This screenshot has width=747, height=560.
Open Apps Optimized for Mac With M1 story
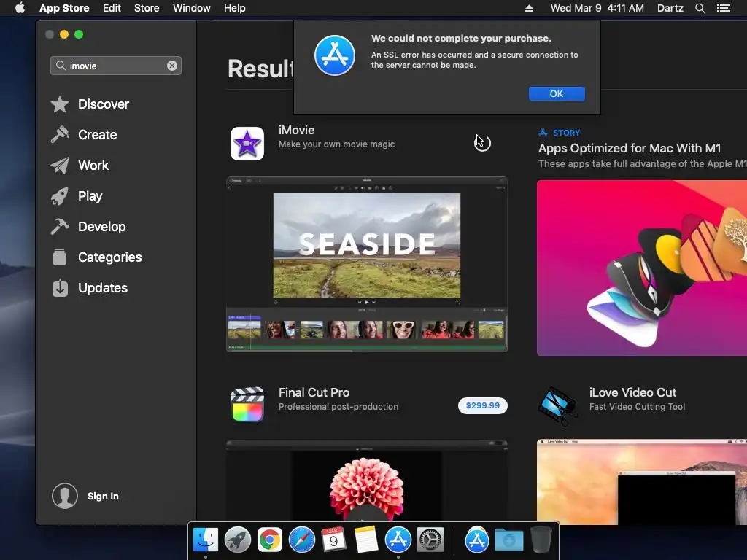tap(630, 148)
